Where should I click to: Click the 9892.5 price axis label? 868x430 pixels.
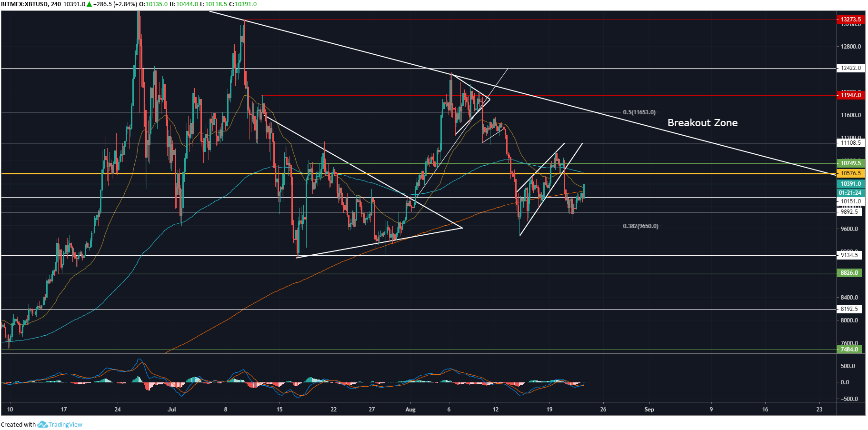849,212
